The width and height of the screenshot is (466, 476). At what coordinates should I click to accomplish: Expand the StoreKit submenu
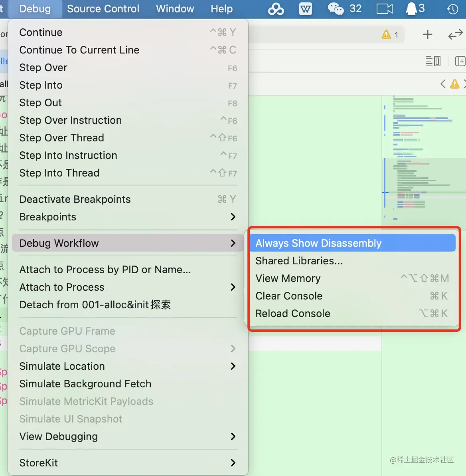128,463
